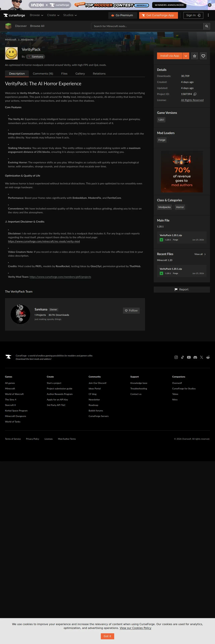Close the top banner advertisement

(210, 5)
